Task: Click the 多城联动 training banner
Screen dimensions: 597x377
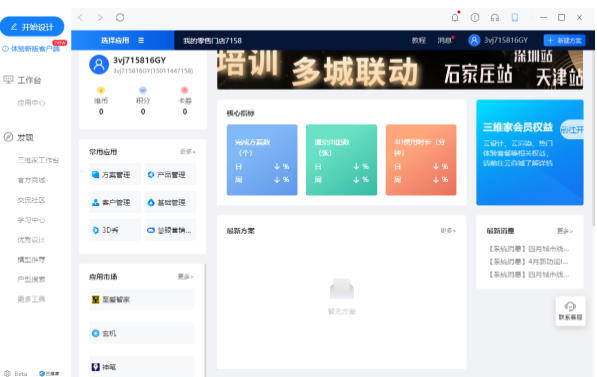Action: click(400, 70)
